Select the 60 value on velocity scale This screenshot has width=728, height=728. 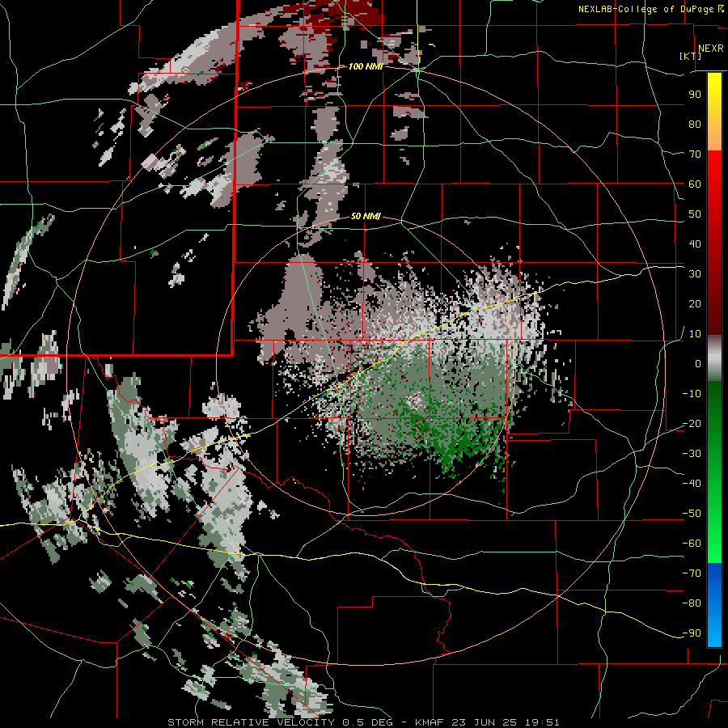pos(695,184)
